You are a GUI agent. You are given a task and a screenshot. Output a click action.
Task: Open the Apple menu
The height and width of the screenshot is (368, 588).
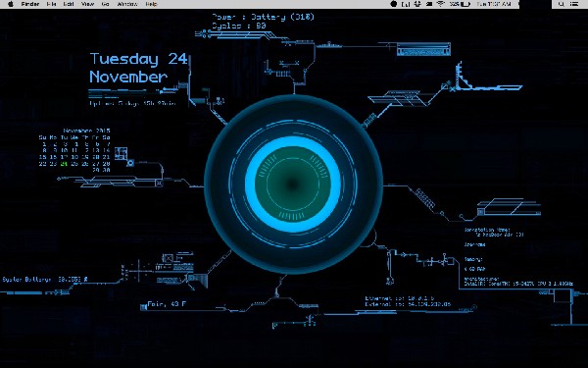(11, 4)
